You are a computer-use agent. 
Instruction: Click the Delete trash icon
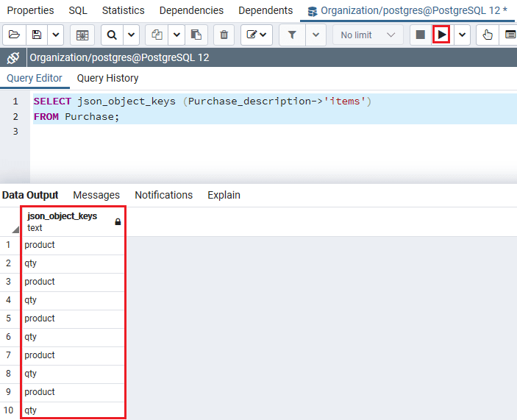pos(224,35)
